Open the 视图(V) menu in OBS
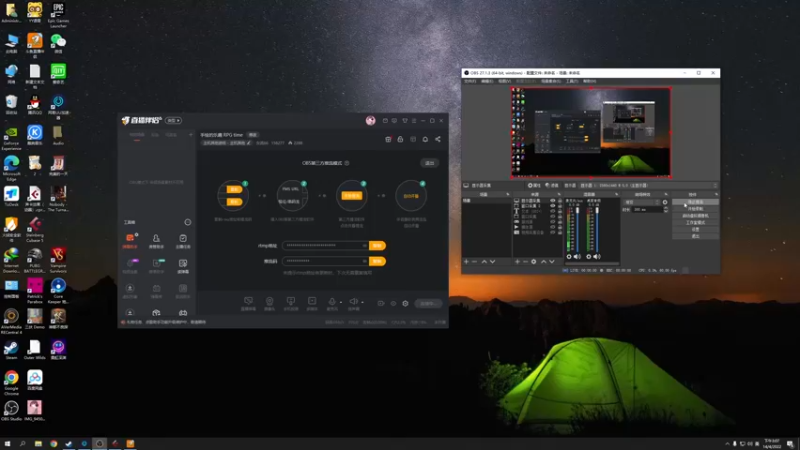This screenshot has width=800, height=450. [505, 81]
